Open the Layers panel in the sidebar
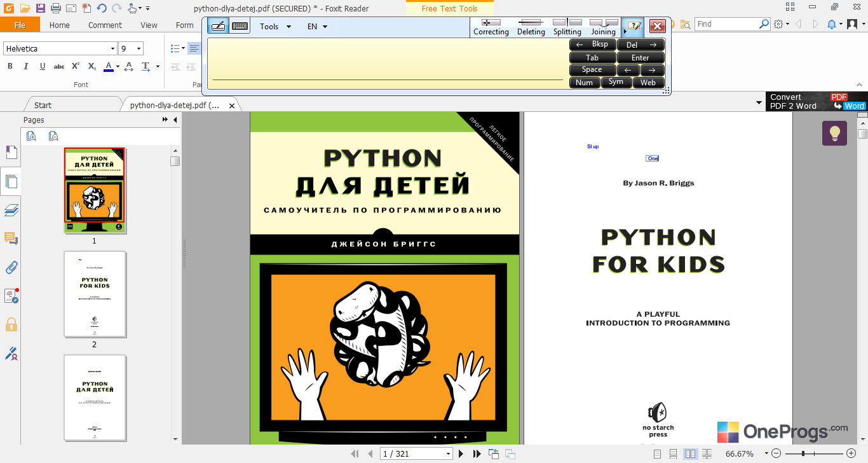Screen dimensions: 868x463 11,210
